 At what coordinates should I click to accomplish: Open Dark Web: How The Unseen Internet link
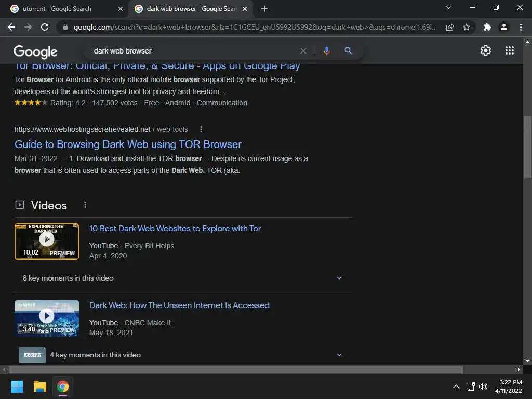179,305
